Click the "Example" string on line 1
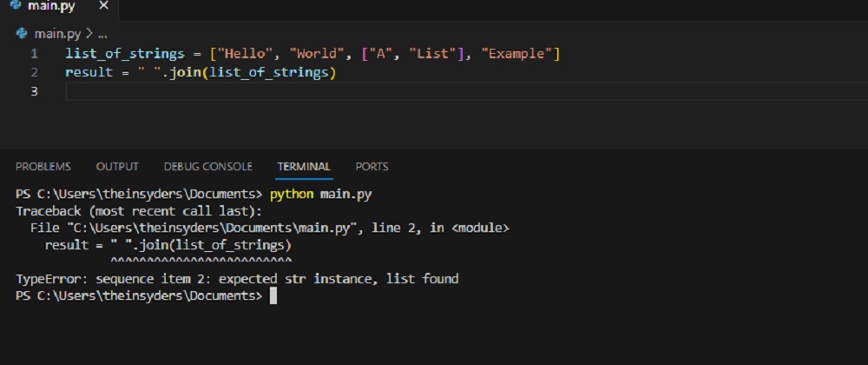This screenshot has height=365, width=868. [516, 54]
